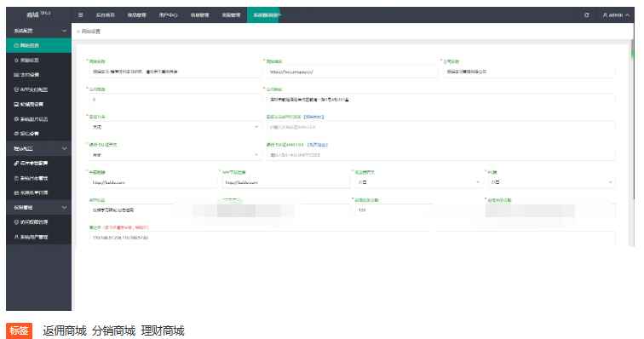This screenshot has width=644, height=339.
Task: Open the 银行卡认证开关 dropdown
Action: click(x=175, y=155)
